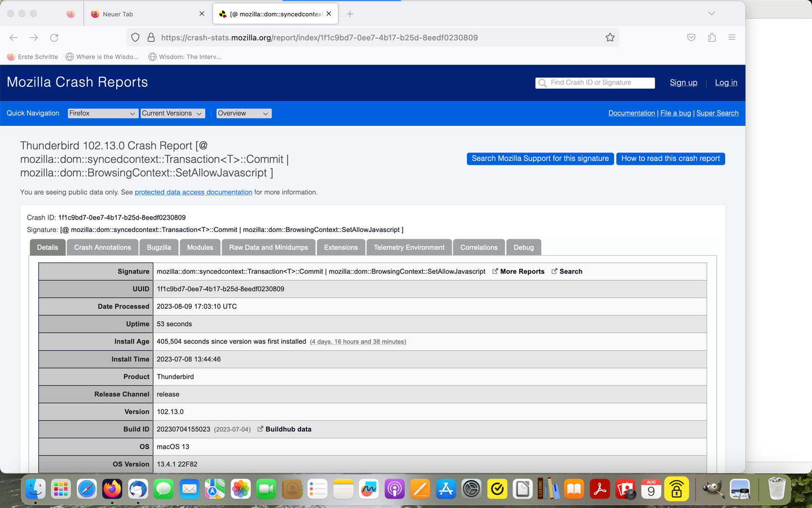This screenshot has height=508, width=812.
Task: Switch to the Crash Annotations tab
Action: tap(102, 247)
